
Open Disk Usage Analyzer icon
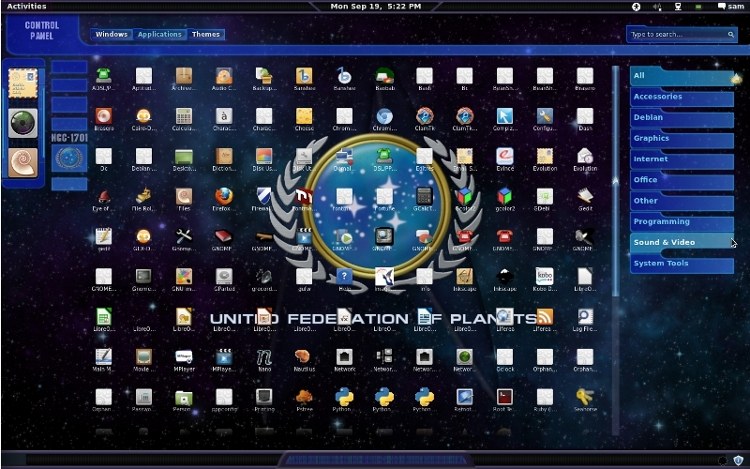tap(264, 156)
